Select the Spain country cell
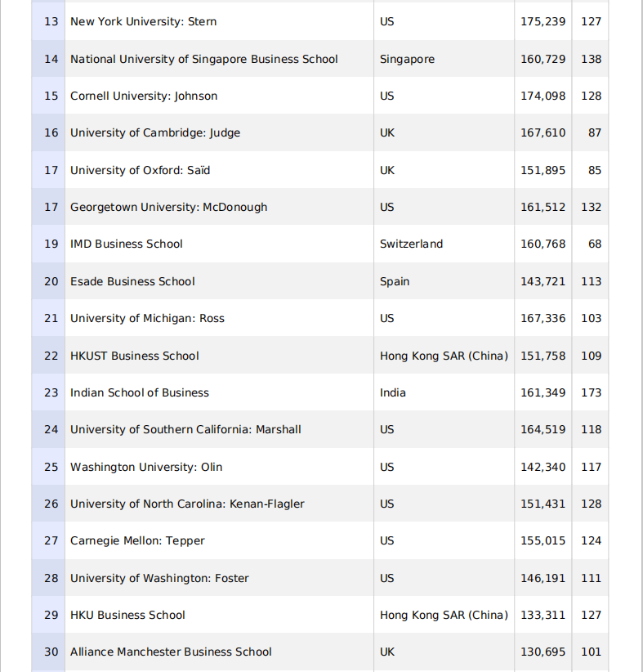 [395, 281]
